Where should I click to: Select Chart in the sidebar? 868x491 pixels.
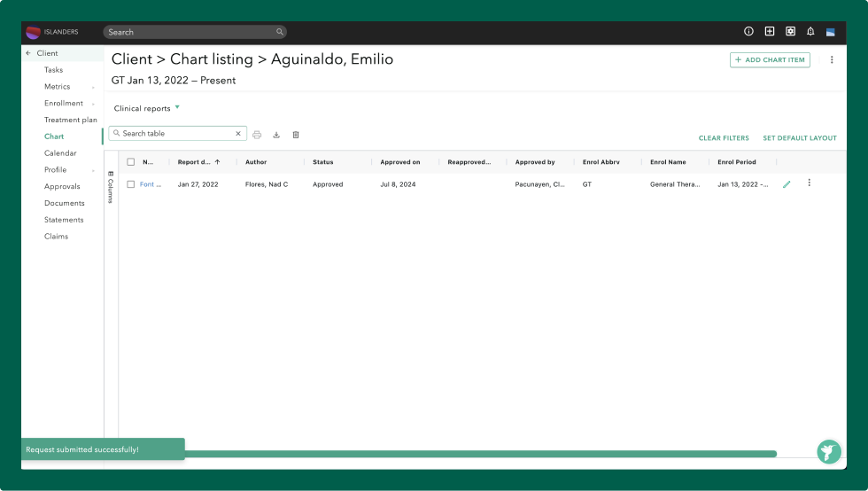tap(54, 136)
